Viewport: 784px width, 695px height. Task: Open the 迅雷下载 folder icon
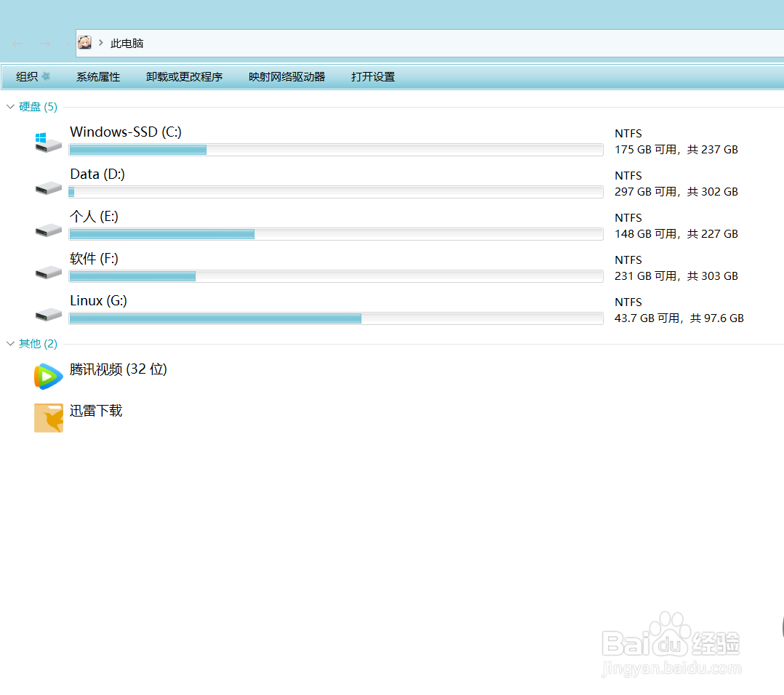49,418
